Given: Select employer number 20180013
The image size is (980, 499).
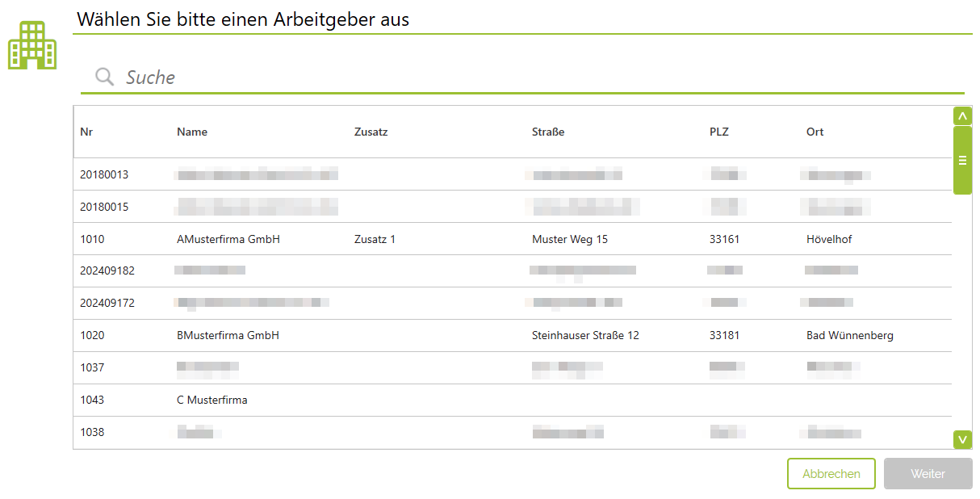Looking at the screenshot, I should coord(104,174).
